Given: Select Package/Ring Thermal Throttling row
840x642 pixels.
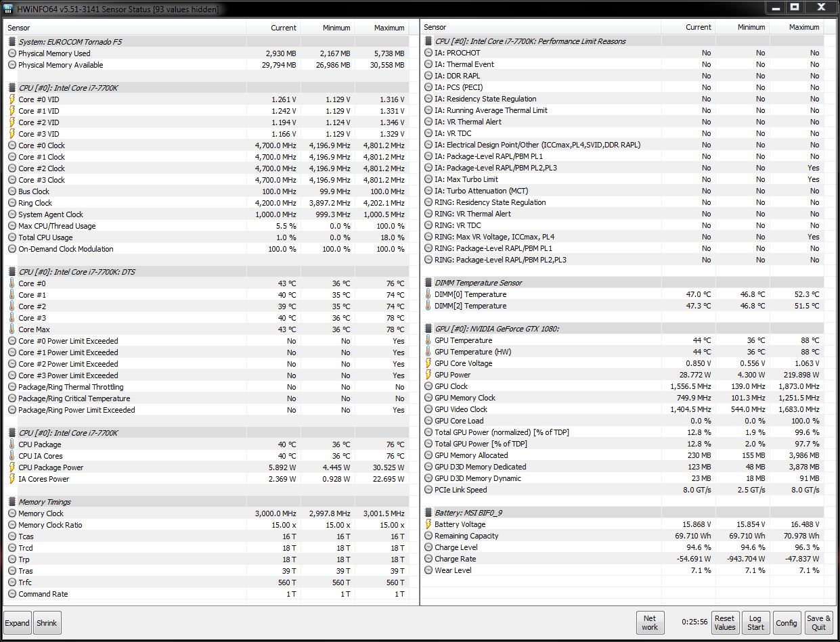Looking at the screenshot, I should pos(206,387).
